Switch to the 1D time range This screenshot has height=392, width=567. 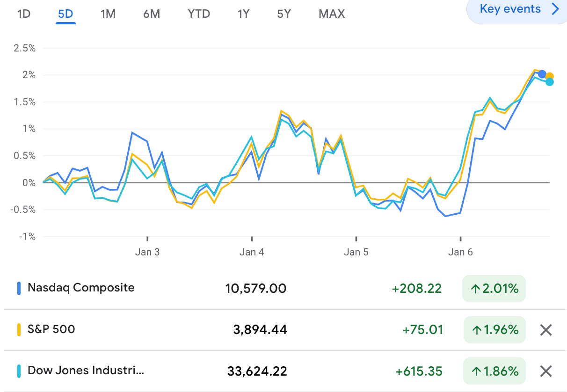click(x=24, y=14)
